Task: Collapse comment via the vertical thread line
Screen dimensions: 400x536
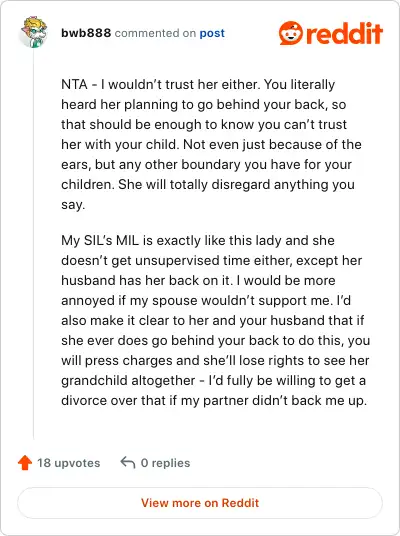Action: (34, 244)
